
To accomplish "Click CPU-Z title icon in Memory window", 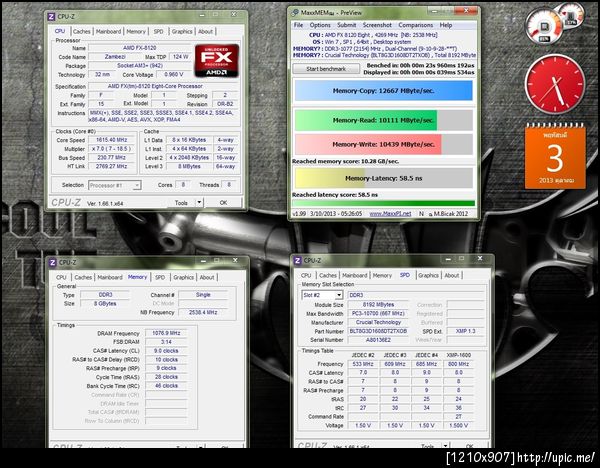I will pyautogui.click(x=53, y=263).
